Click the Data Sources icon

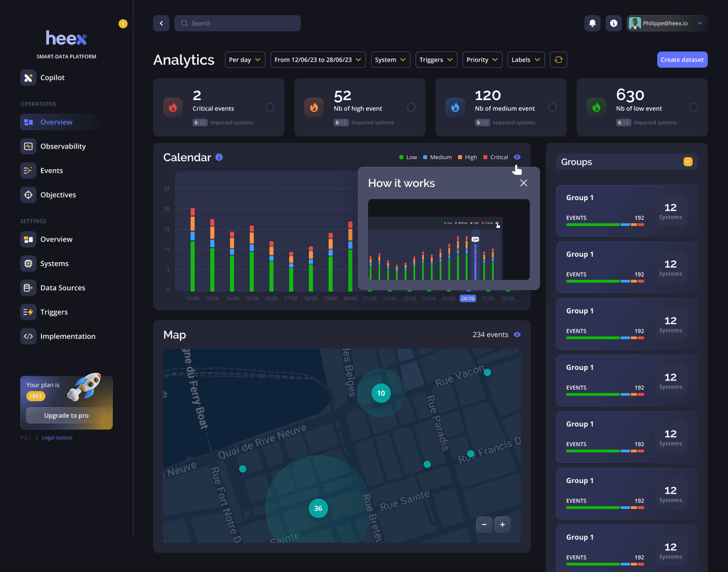point(28,288)
